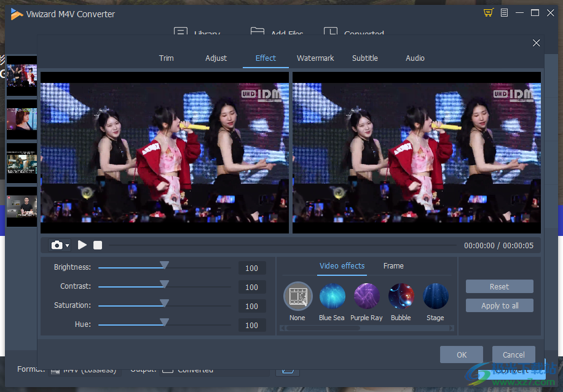Image resolution: width=563 pixels, height=392 pixels.
Task: Open the shopping cart icon in title bar
Action: pos(489,13)
